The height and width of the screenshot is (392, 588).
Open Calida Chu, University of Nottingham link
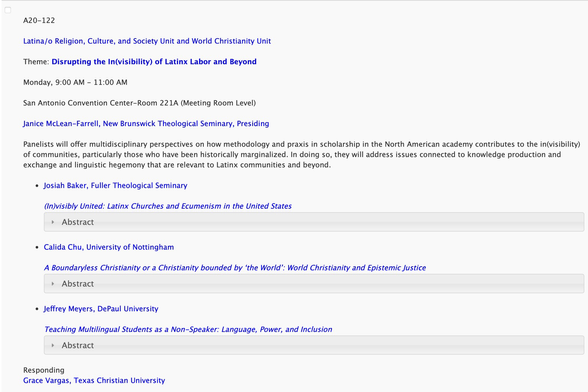click(109, 247)
